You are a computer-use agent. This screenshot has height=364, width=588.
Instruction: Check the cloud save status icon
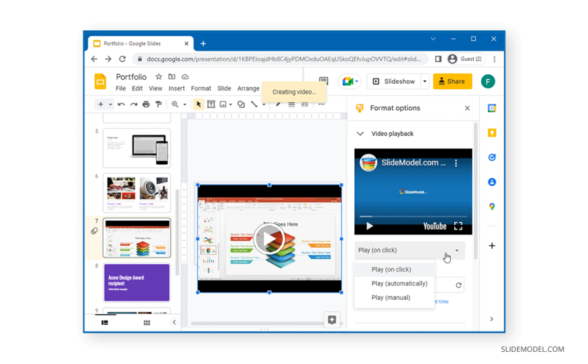(185, 76)
